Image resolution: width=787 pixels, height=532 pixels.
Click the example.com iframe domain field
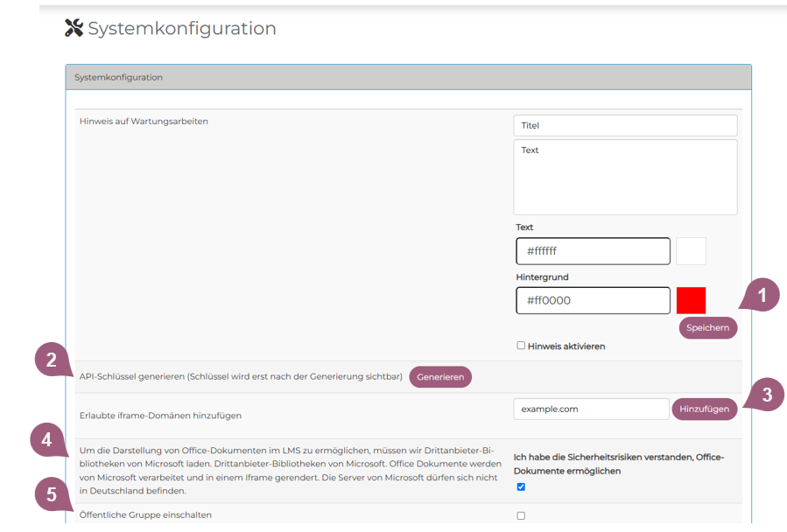[x=591, y=409]
